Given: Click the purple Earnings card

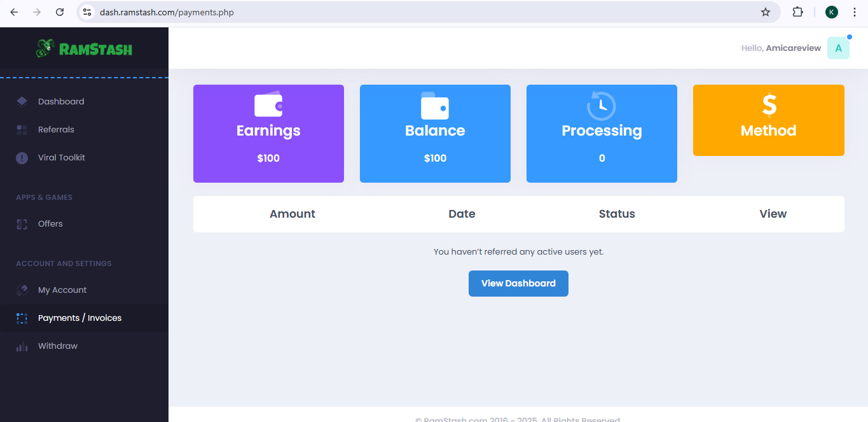Looking at the screenshot, I should 268,134.
